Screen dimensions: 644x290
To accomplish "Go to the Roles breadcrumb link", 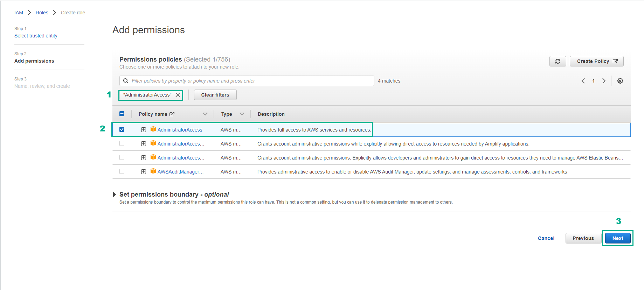I will (x=42, y=13).
